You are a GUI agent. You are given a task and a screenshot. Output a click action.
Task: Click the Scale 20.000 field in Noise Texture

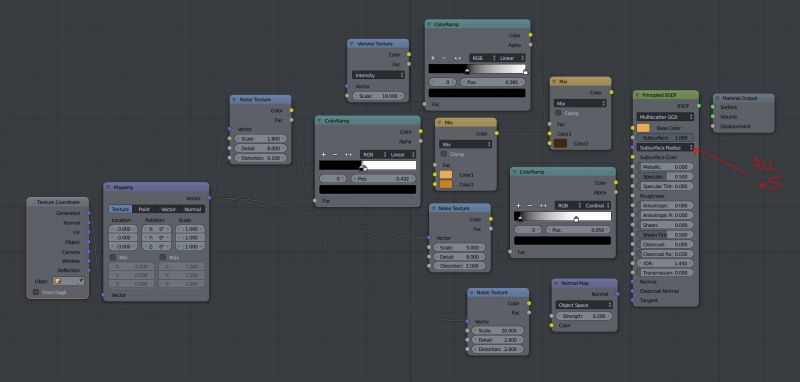coord(497,330)
